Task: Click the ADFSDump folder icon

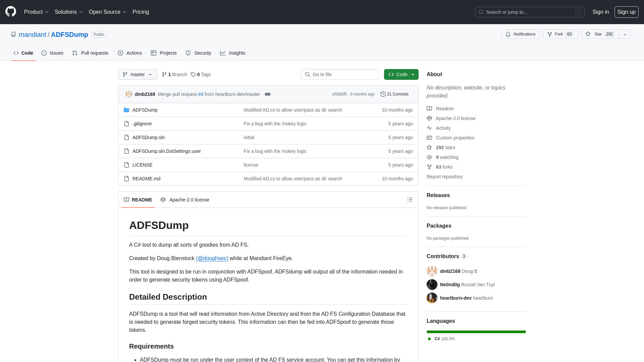Action: (x=126, y=110)
